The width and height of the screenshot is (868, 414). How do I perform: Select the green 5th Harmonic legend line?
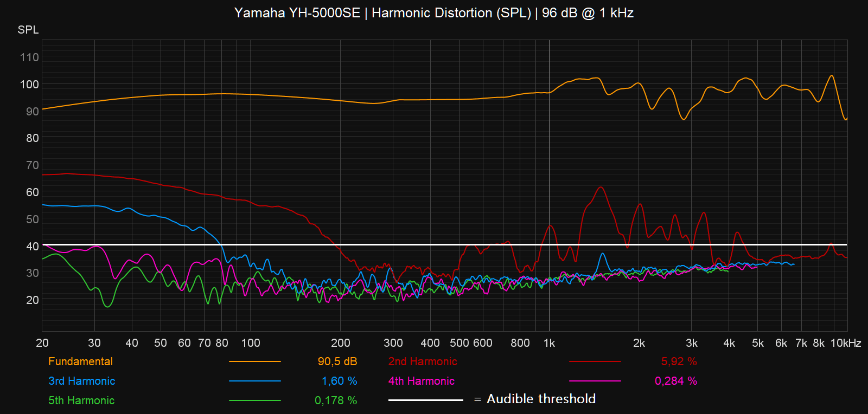click(x=254, y=400)
